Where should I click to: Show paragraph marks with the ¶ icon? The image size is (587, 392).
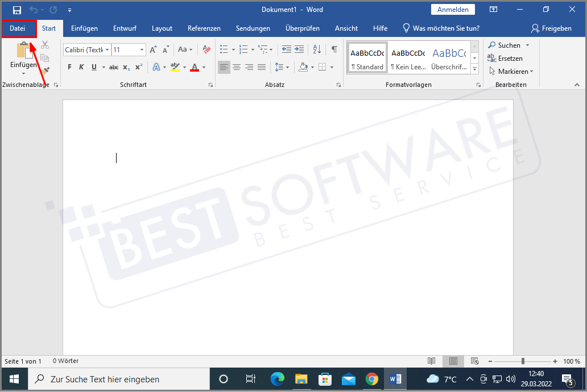(x=334, y=49)
